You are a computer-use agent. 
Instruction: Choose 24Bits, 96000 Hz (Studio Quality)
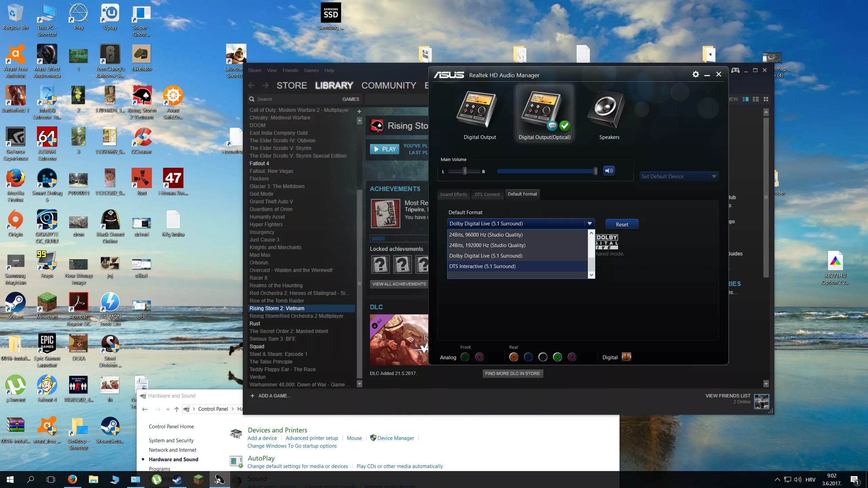pyautogui.click(x=517, y=235)
